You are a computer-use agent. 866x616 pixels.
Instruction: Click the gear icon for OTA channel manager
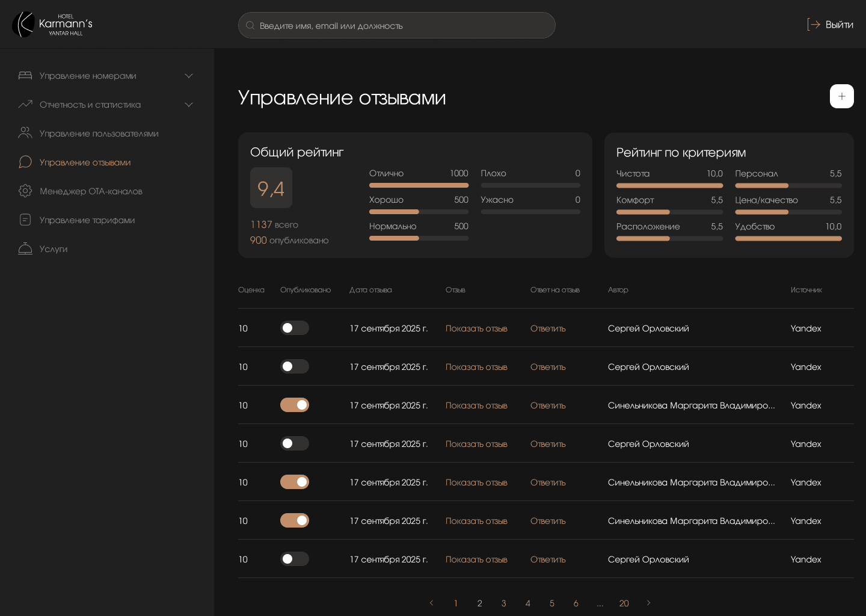point(25,191)
